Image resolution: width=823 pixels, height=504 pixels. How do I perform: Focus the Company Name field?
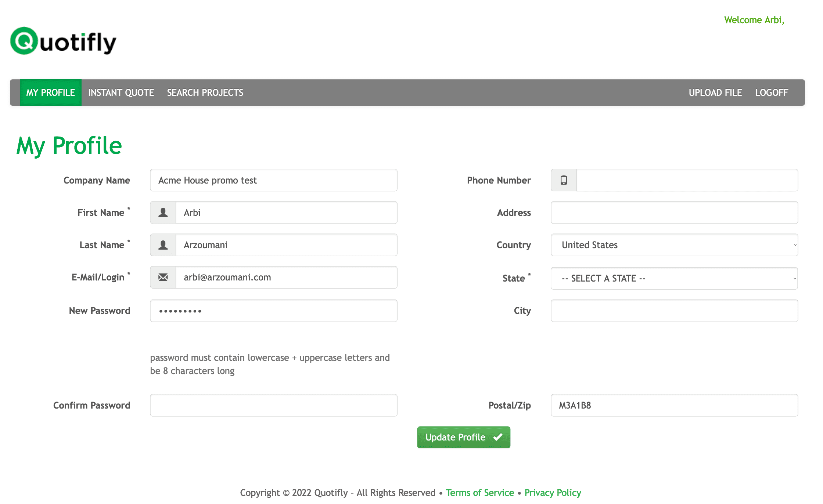tap(274, 180)
